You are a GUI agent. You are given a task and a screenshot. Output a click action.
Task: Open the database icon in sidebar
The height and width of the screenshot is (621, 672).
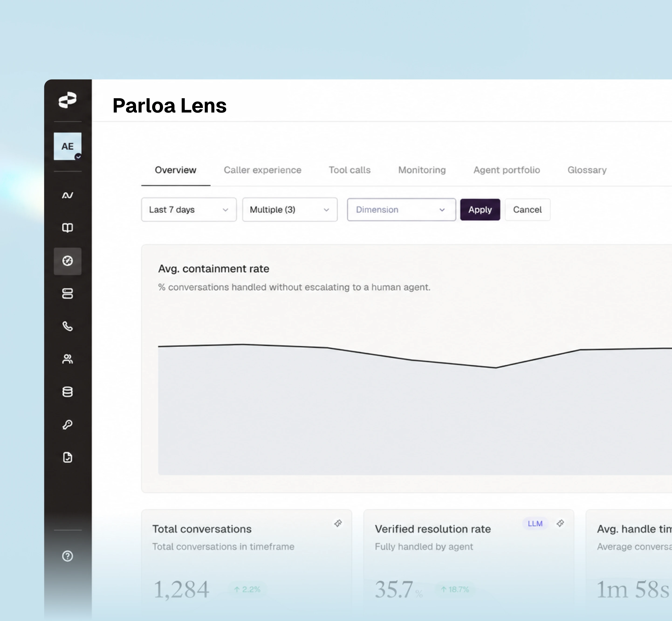(x=68, y=392)
